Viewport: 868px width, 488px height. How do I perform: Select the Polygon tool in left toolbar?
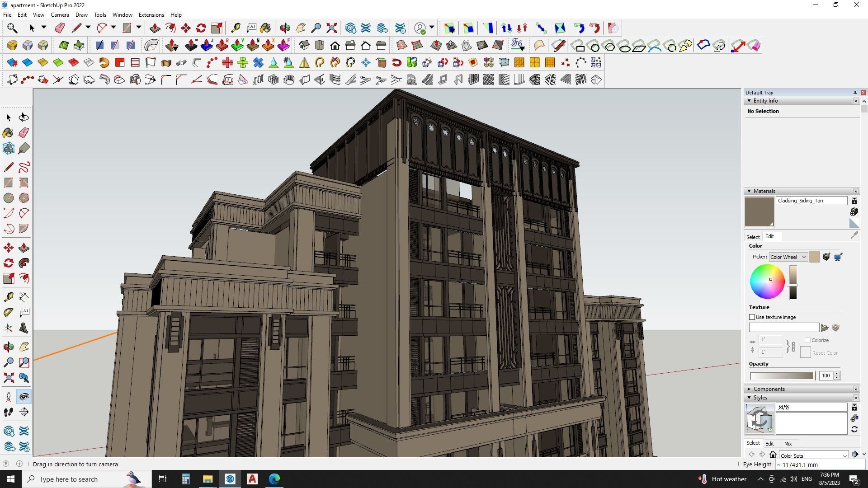(x=24, y=198)
